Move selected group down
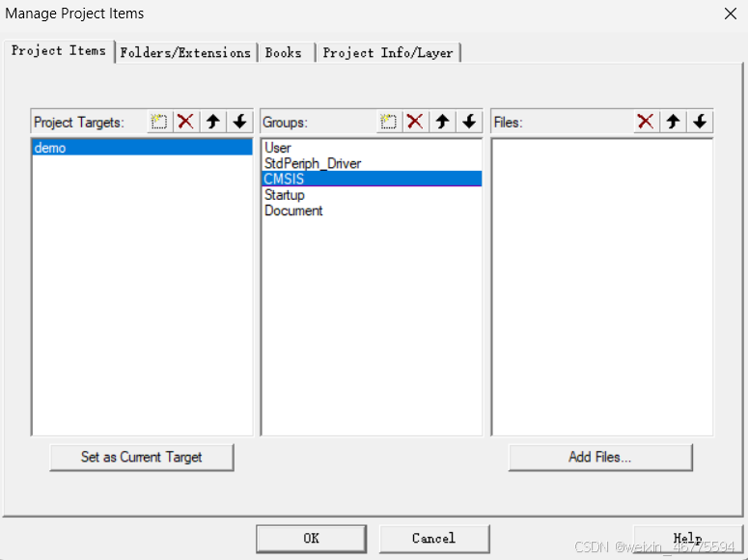748x560 pixels. (469, 122)
